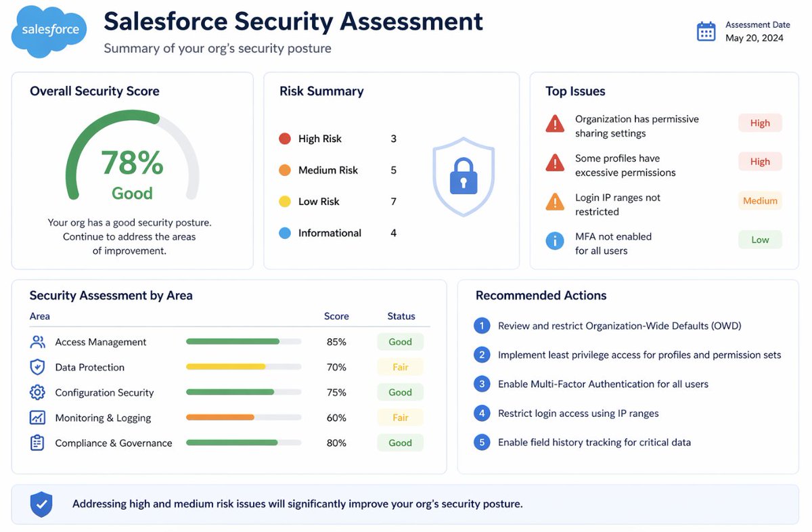Click orange warning icon for Login IP ranges
Viewport: 812px width, 532px height.
coord(555,202)
